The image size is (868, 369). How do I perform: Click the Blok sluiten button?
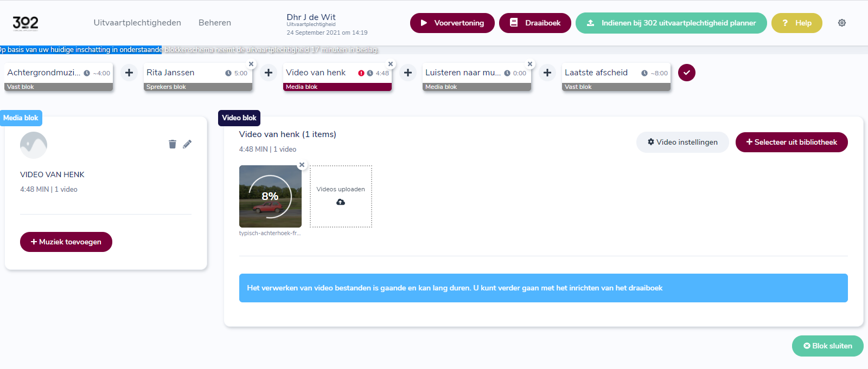(x=828, y=346)
